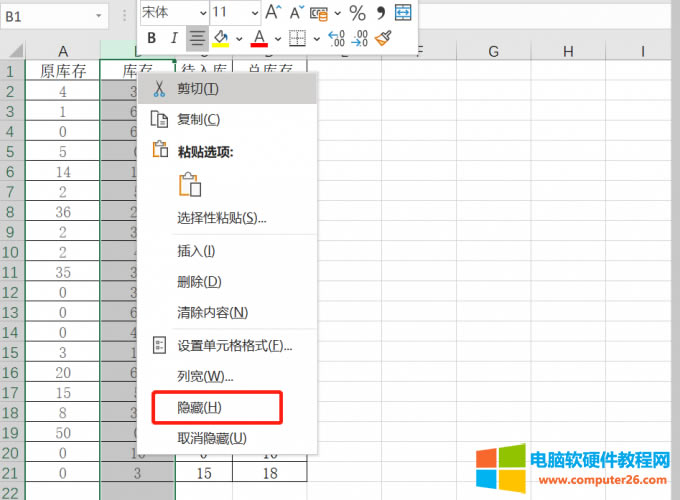This screenshot has height=500, width=680.
Task: Apply red font color button
Action: pyautogui.click(x=259, y=38)
